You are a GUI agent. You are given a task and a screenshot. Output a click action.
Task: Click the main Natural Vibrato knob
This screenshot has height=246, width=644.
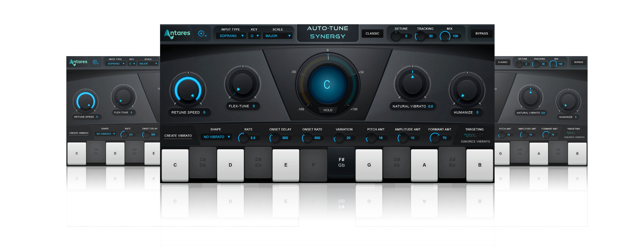(412, 84)
